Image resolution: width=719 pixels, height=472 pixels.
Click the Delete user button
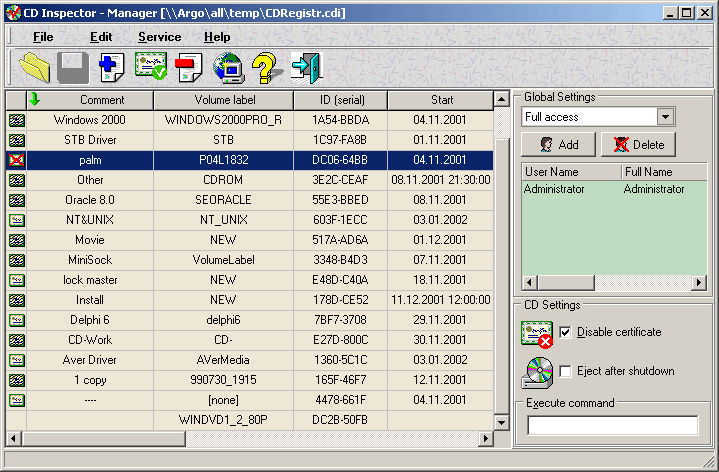638,144
